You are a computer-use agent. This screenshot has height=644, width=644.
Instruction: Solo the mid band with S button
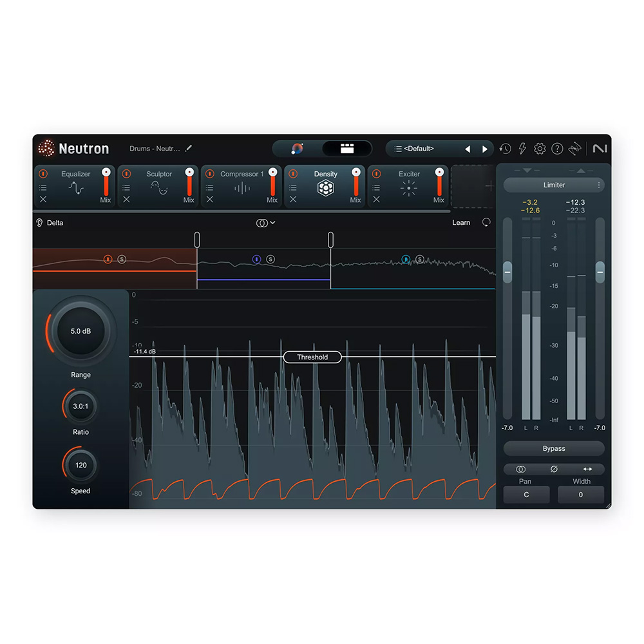coord(270,260)
